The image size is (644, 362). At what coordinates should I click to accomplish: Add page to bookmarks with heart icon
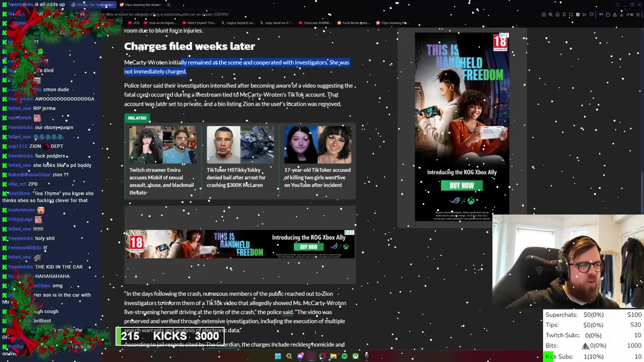pos(591,15)
